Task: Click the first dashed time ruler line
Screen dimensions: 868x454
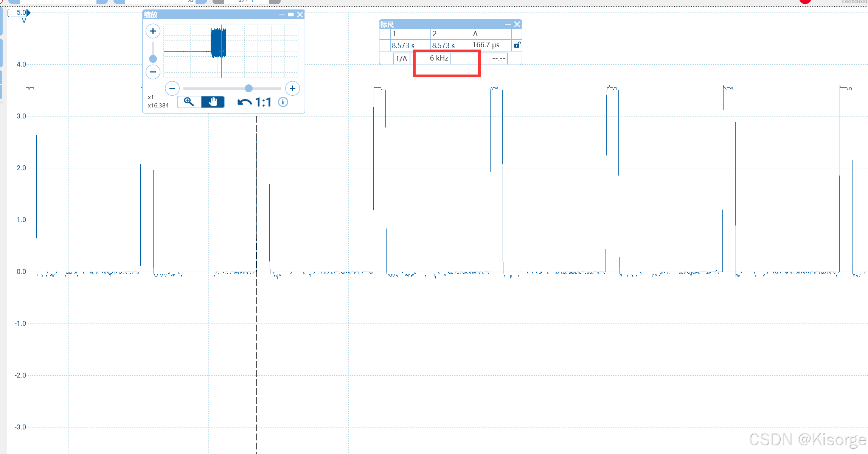Action: (257, 284)
